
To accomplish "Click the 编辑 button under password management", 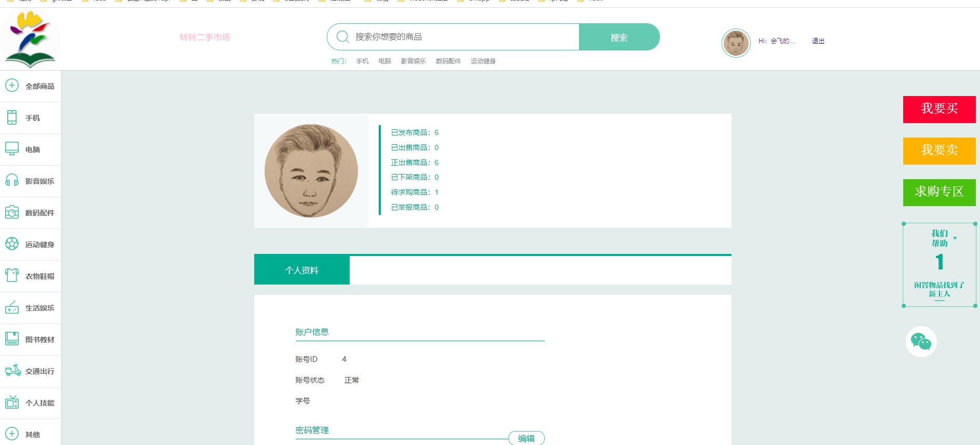I will click(x=526, y=438).
